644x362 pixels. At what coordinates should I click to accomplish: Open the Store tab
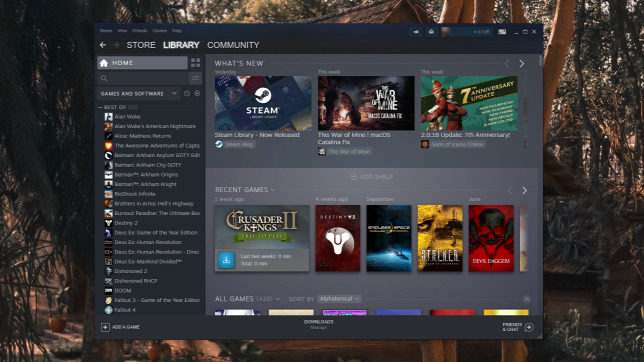point(141,45)
